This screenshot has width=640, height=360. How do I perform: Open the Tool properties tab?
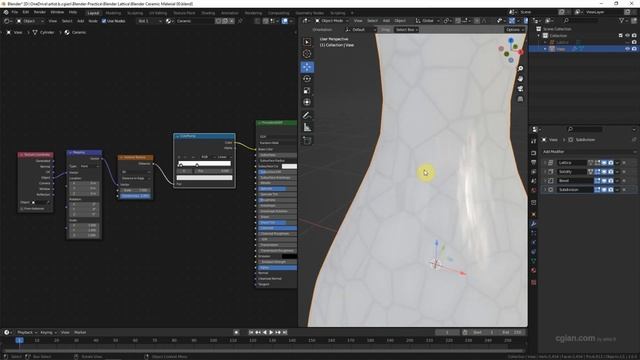[533, 141]
